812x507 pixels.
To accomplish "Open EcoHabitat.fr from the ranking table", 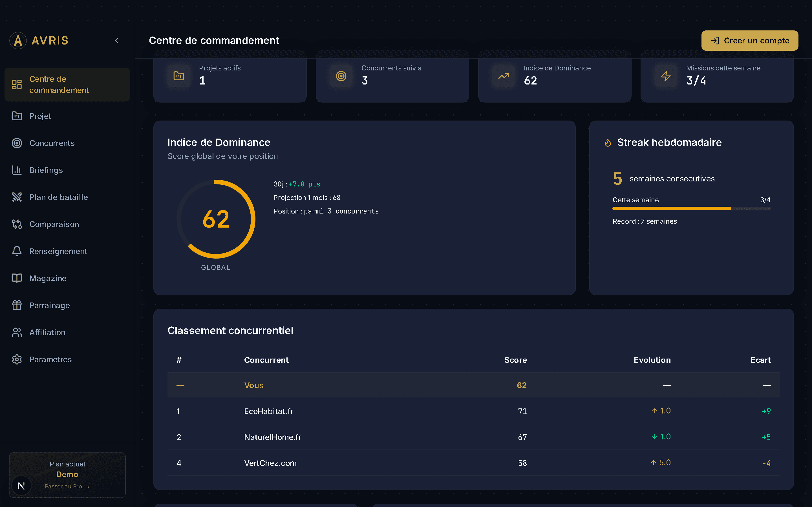I will (268, 411).
